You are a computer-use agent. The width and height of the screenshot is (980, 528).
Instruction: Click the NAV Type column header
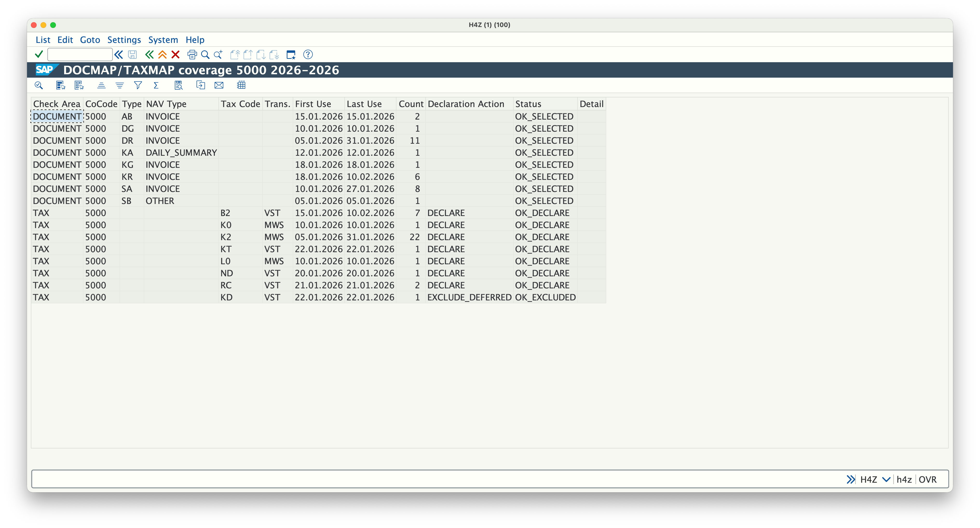coord(181,104)
